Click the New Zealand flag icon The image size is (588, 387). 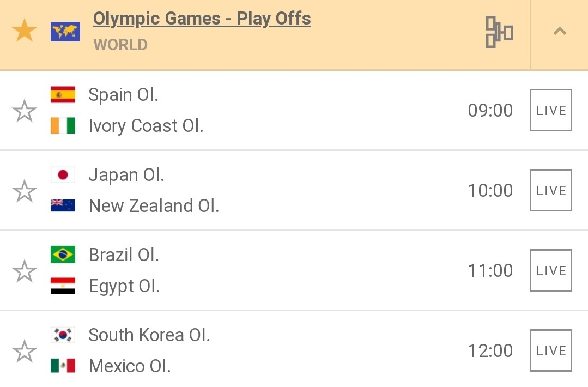click(63, 205)
